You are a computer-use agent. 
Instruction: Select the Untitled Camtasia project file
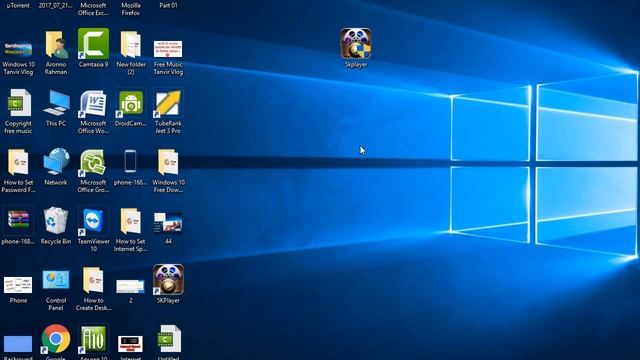168,338
